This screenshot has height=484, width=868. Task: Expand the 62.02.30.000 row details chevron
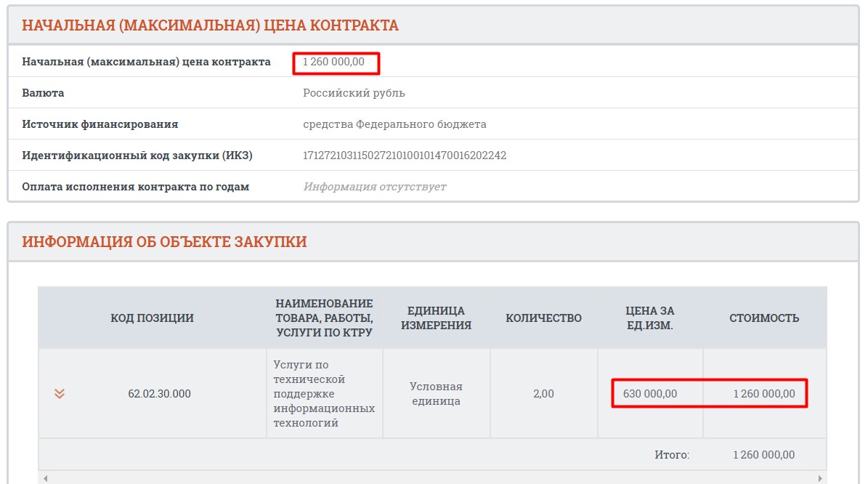(x=60, y=393)
